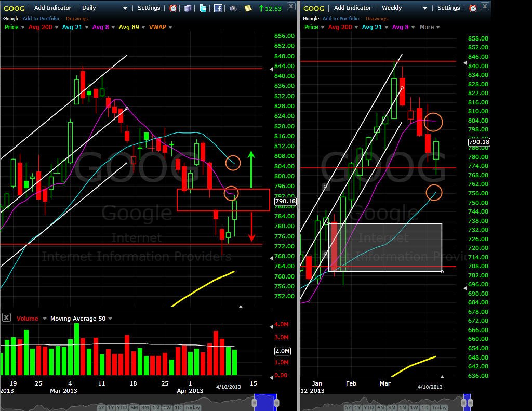This screenshot has width=532, height=411.
Task: Click the database stack icon in daily toolbar
Action: [188, 8]
